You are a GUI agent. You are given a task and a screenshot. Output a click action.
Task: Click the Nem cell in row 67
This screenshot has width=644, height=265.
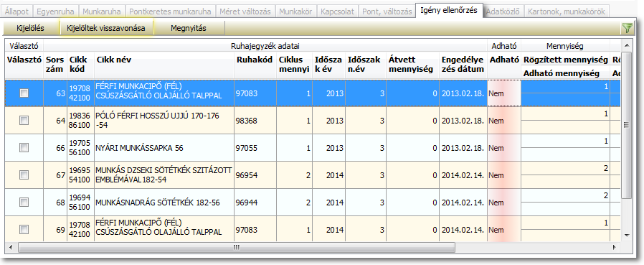504,175
